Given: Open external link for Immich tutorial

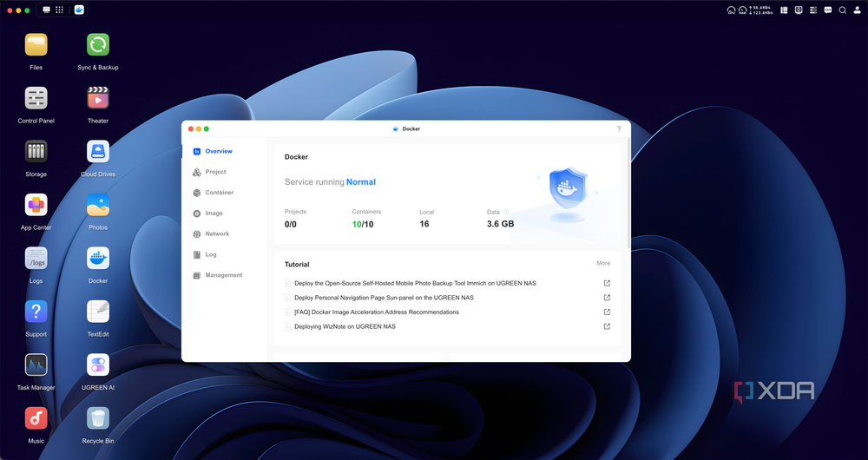Looking at the screenshot, I should pos(608,284).
